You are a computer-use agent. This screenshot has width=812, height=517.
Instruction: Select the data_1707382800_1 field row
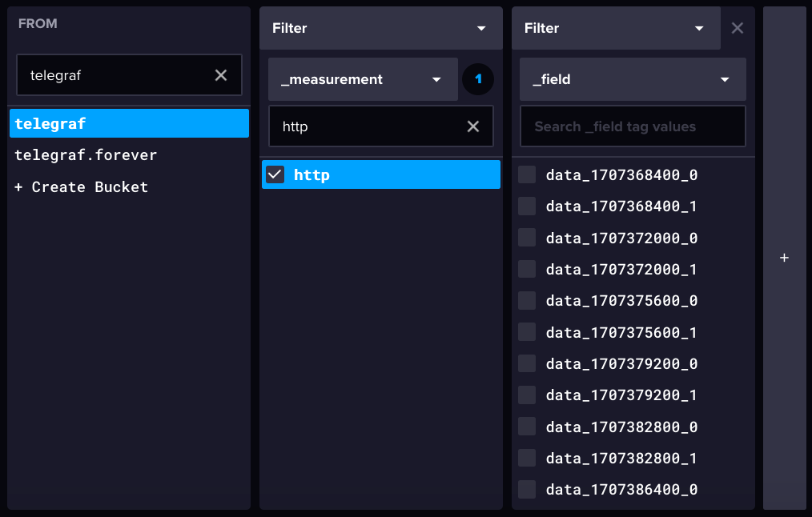pyautogui.click(x=621, y=458)
